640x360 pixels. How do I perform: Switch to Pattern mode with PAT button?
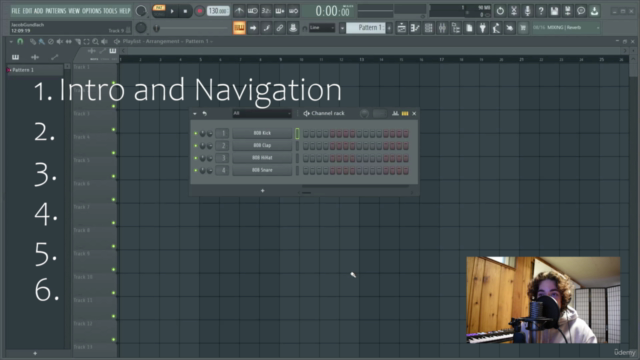coord(159,8)
